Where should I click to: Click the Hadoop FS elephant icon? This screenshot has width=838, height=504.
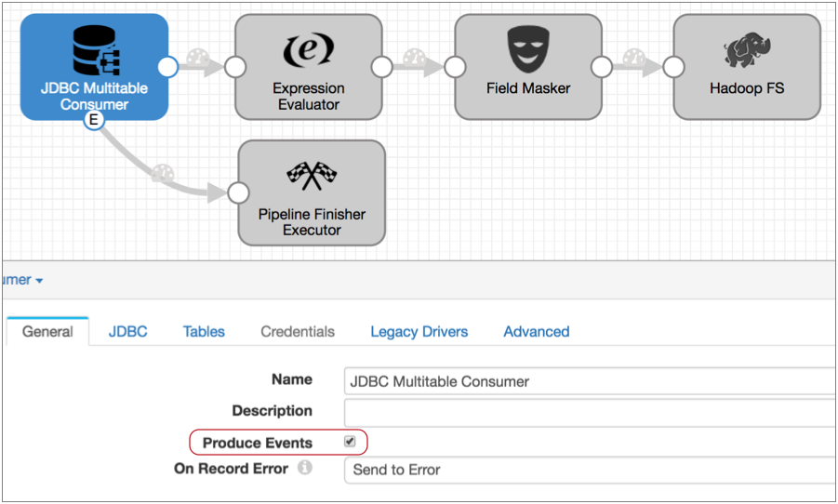click(747, 51)
